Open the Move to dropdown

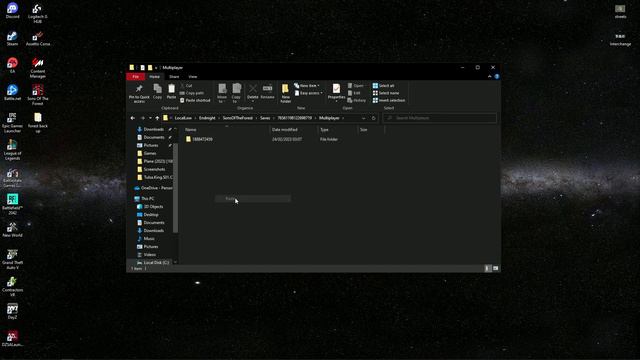pos(222,93)
